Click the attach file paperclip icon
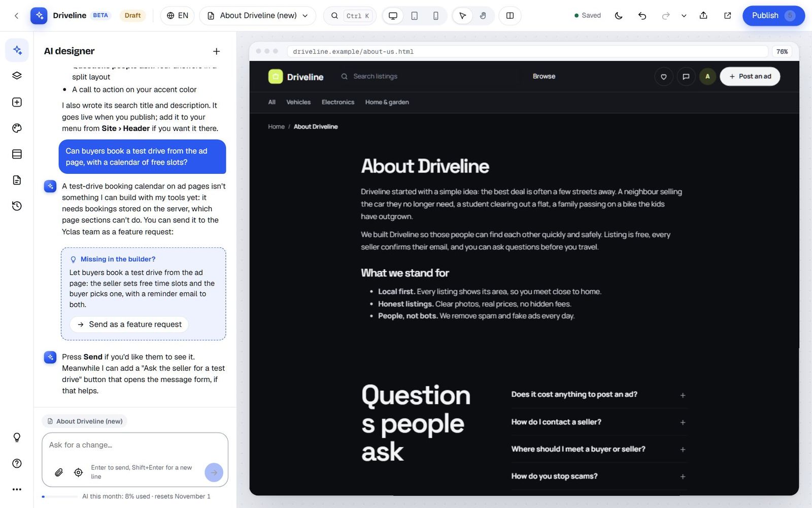Screen dimensions: 812x508 pos(59,472)
